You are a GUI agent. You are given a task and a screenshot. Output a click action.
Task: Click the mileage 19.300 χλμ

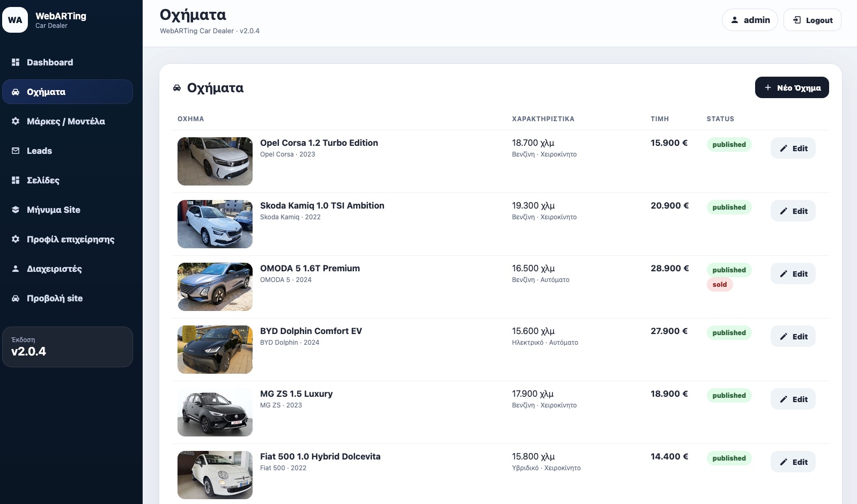534,205
